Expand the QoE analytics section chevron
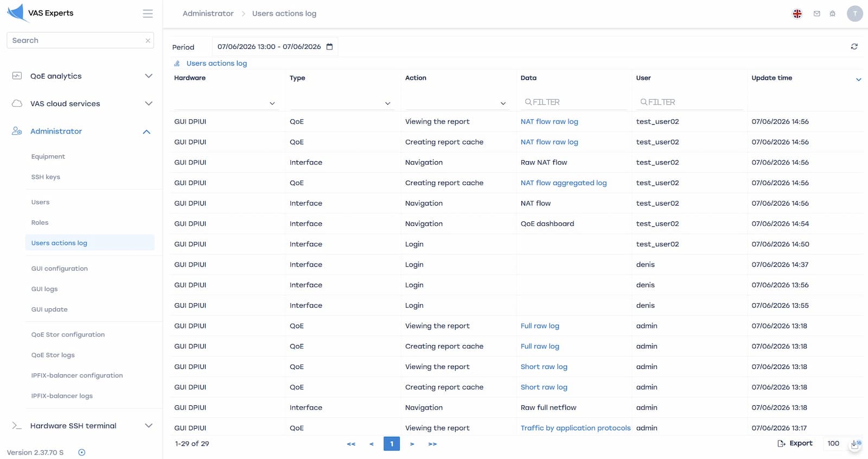This screenshot has height=459, width=868. click(x=148, y=76)
